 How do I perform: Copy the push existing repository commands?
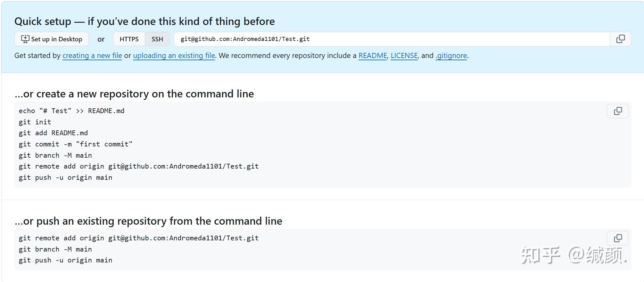tap(617, 238)
